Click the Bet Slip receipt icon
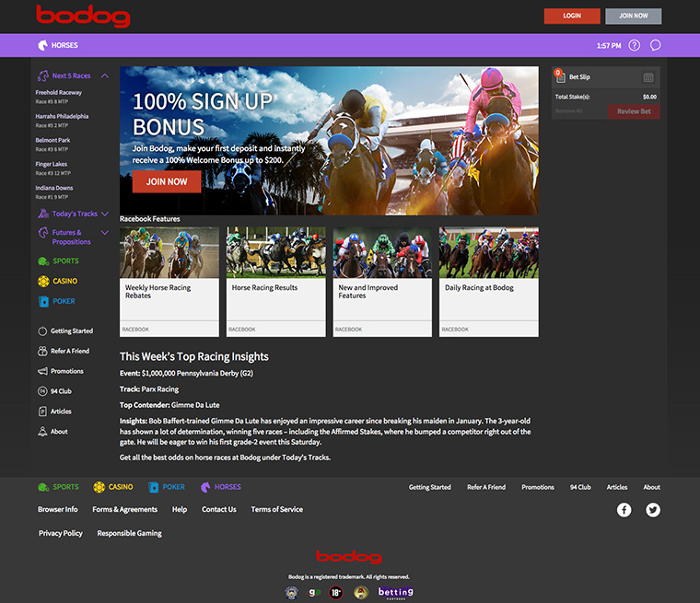700x603 pixels. coord(560,76)
